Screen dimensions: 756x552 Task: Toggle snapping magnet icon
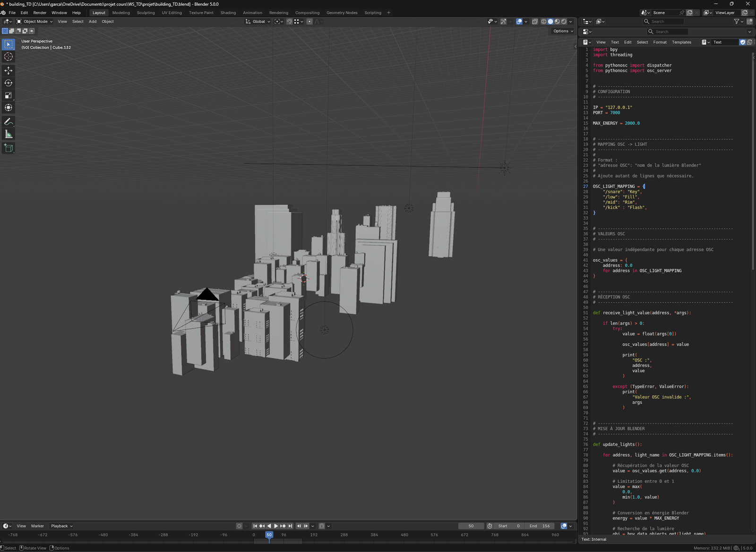290,21
